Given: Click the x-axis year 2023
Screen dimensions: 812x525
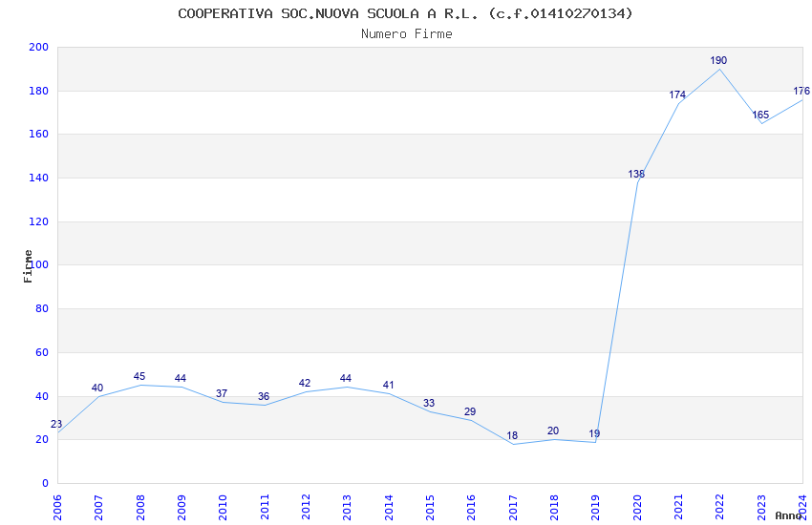Looking at the screenshot, I should (761, 508).
